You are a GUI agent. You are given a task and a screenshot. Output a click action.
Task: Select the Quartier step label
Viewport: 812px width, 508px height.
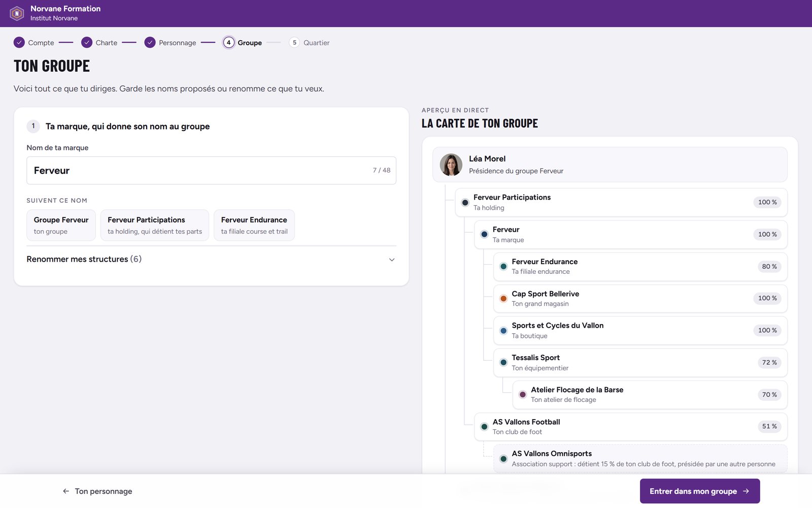317,43
